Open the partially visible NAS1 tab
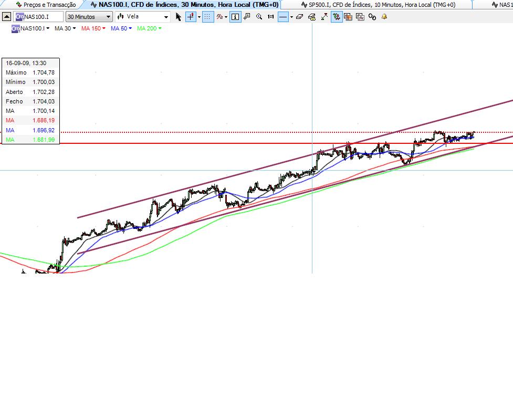This screenshot has height=420, width=513. pyautogui.click(x=502, y=5)
